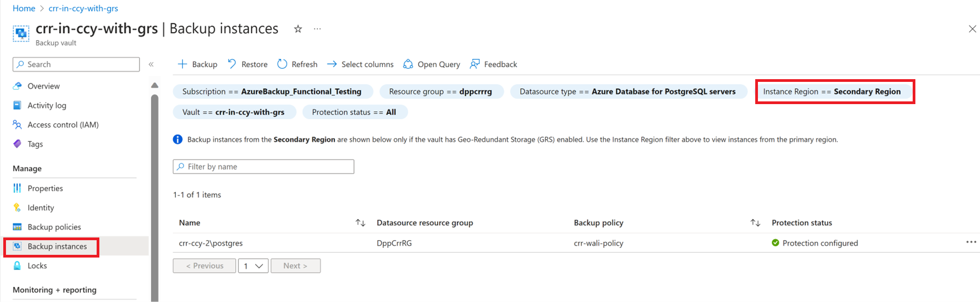This screenshot has width=980, height=302.
Task: Go to Home breadcrumb link
Action: (x=24, y=8)
